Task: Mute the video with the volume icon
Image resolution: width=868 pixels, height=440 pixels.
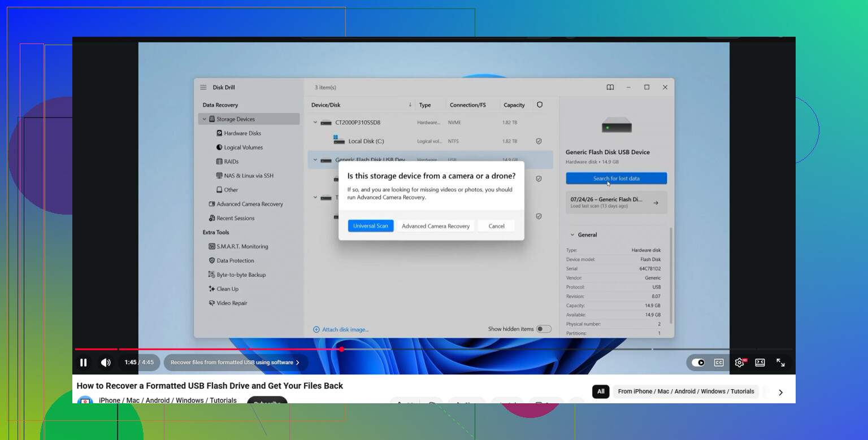Action: [106, 363]
